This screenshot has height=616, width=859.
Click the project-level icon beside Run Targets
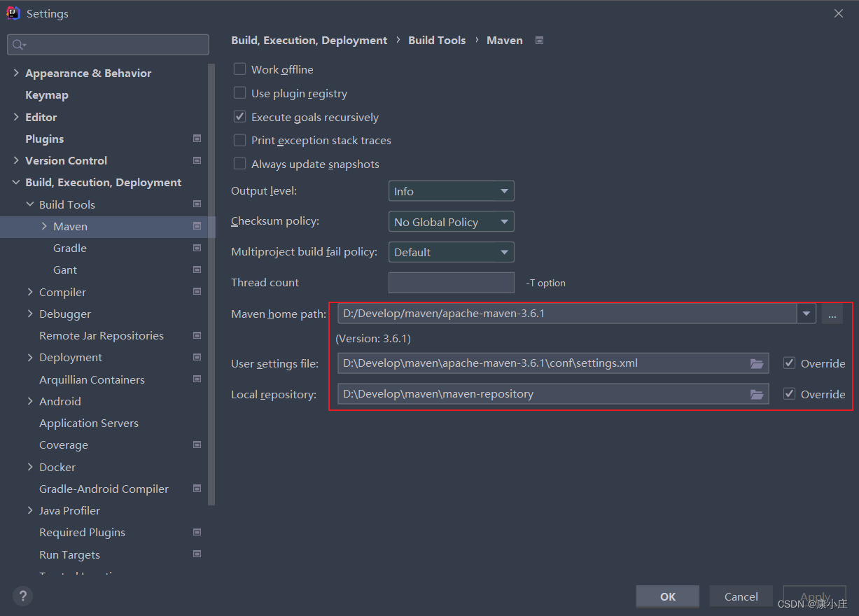click(x=197, y=554)
